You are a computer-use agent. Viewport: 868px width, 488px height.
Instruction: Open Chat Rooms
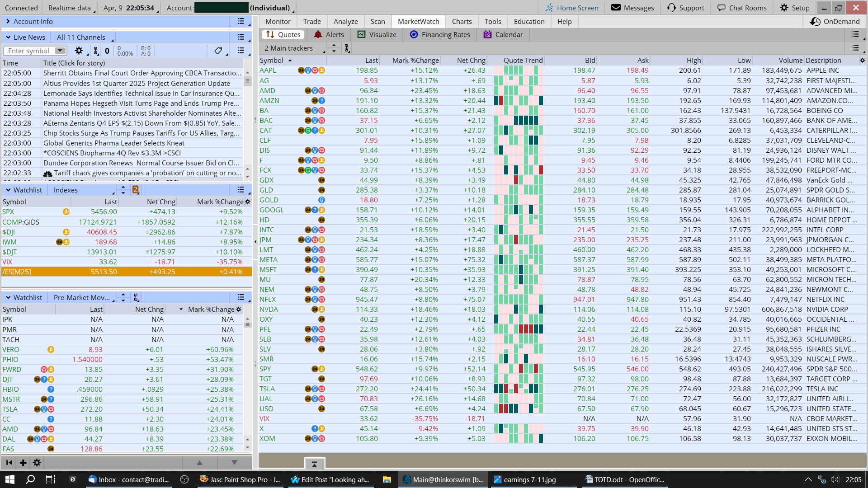click(x=742, y=8)
